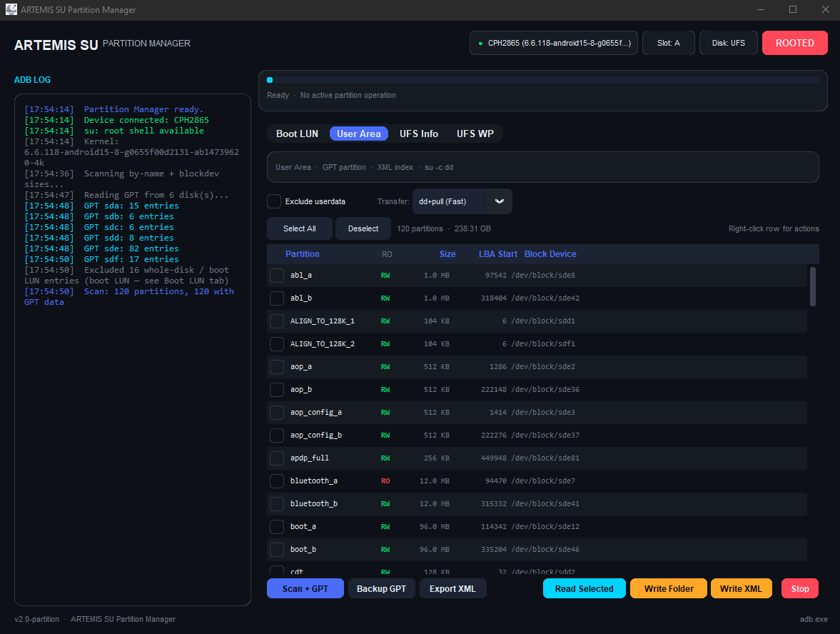The height and width of the screenshot is (634, 840).
Task: Click the apdp_full partition name
Action: pyautogui.click(x=310, y=458)
